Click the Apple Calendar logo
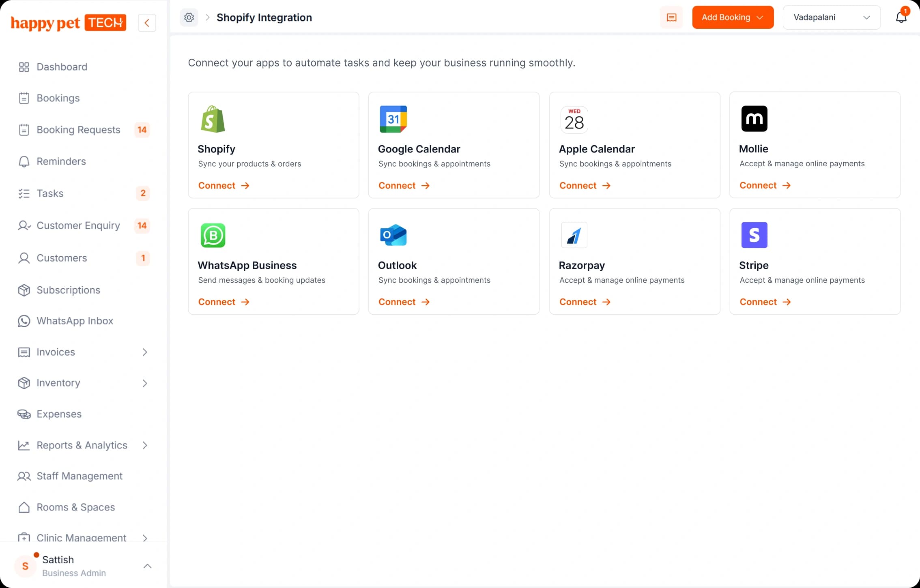This screenshot has height=588, width=920. click(574, 120)
